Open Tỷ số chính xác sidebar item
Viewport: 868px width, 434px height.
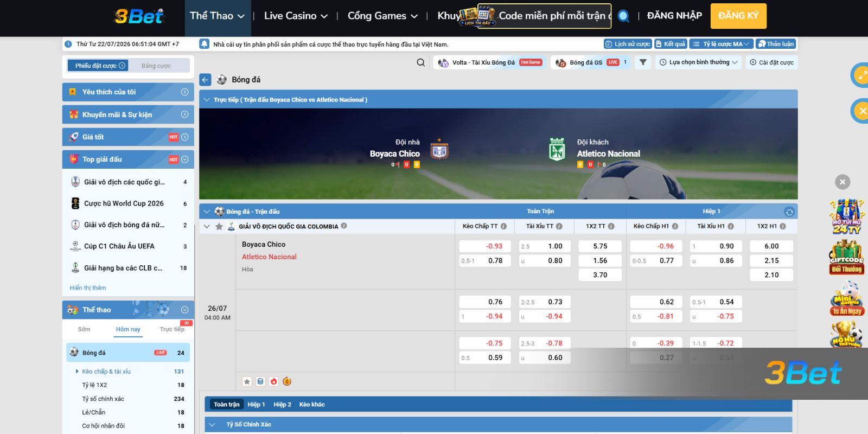(x=129, y=399)
